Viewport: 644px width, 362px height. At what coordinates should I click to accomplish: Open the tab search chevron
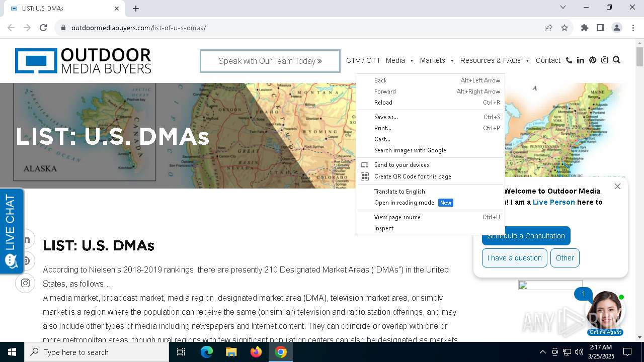click(563, 7)
